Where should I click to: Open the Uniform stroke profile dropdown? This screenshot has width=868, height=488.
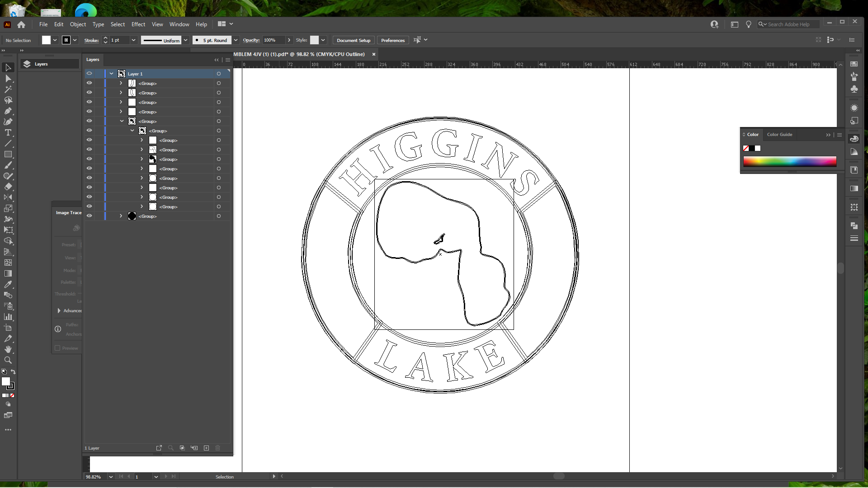pyautogui.click(x=185, y=40)
